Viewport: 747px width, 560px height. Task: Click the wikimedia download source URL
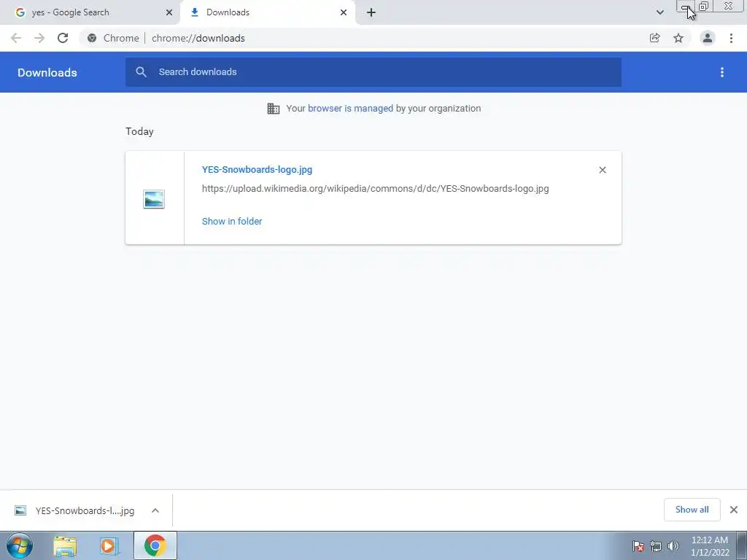click(376, 189)
